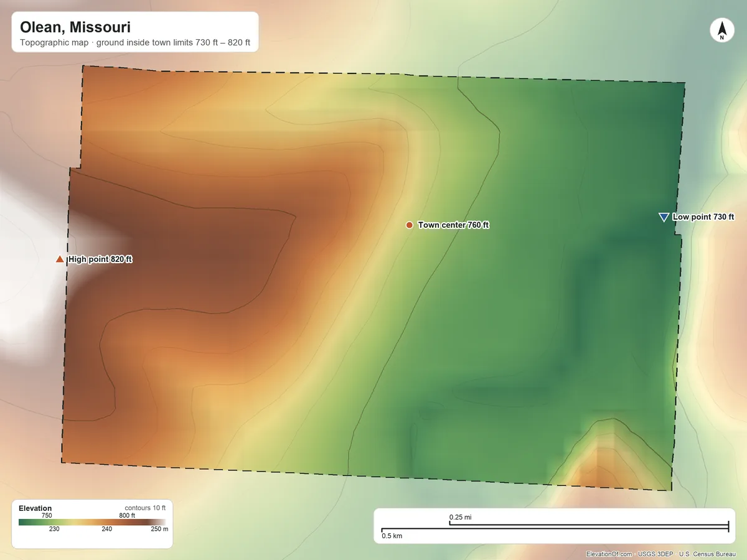Click the '240' meter legend label
The image size is (747, 560).
[107, 529]
